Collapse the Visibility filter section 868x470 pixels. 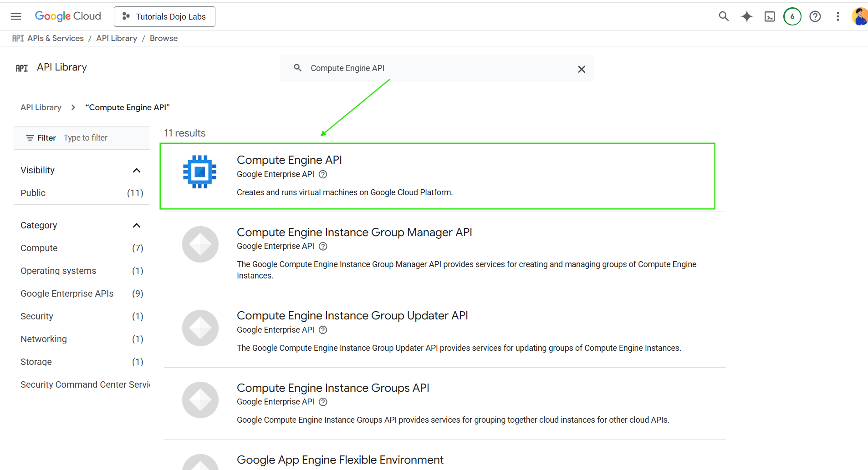click(x=136, y=170)
